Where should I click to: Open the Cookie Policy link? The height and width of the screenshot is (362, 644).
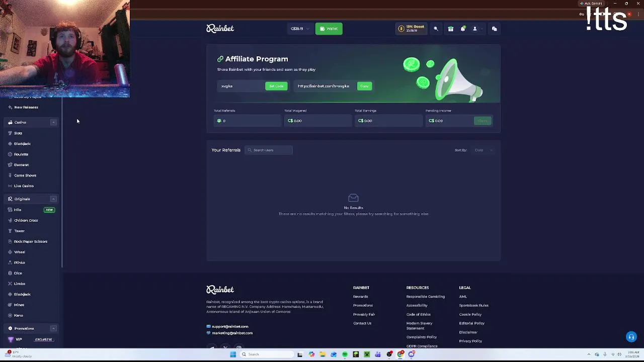[x=470, y=314]
